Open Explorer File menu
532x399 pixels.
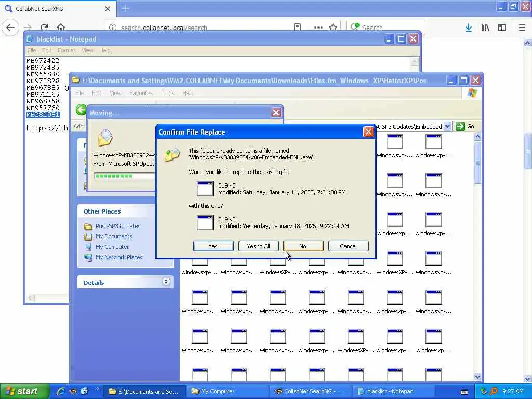[79, 93]
